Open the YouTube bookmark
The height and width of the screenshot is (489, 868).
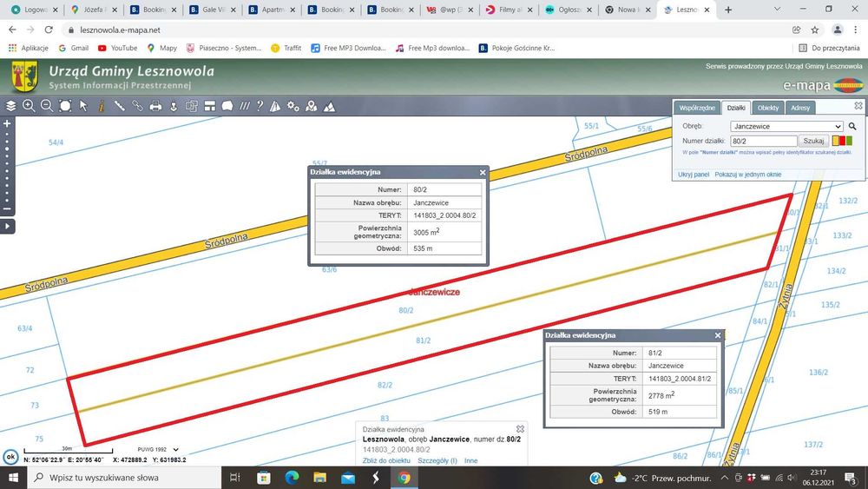click(117, 48)
